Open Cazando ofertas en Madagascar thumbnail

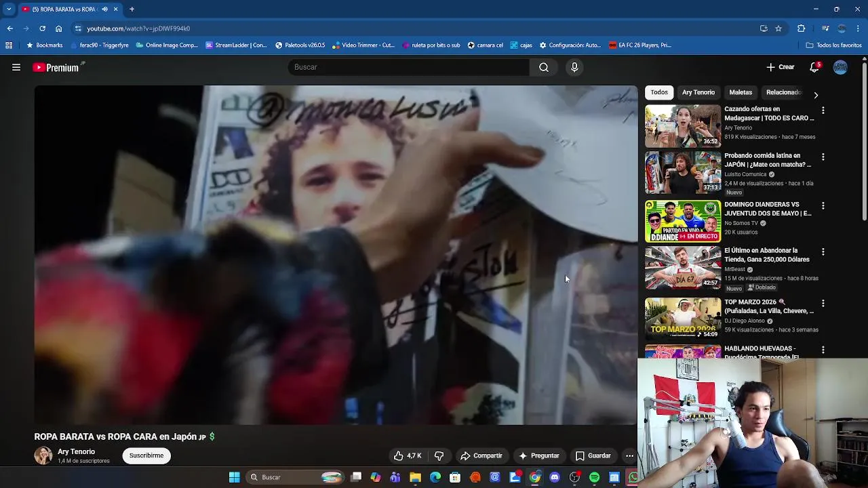(683, 126)
